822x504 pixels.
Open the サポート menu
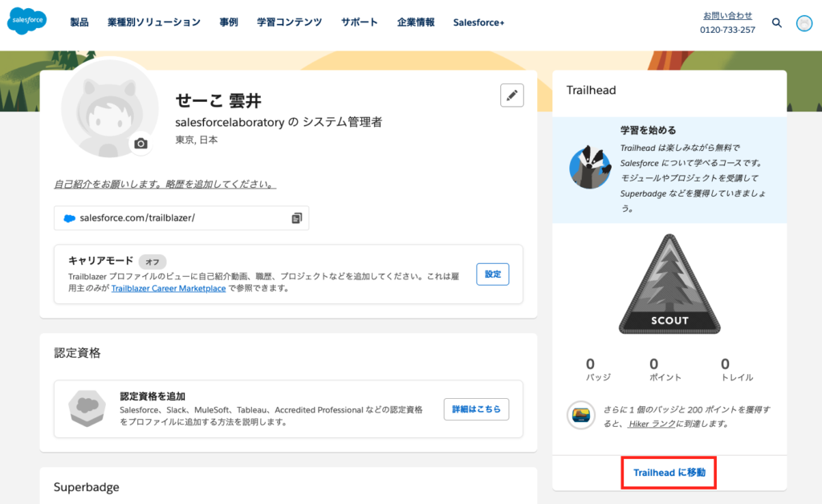359,22
